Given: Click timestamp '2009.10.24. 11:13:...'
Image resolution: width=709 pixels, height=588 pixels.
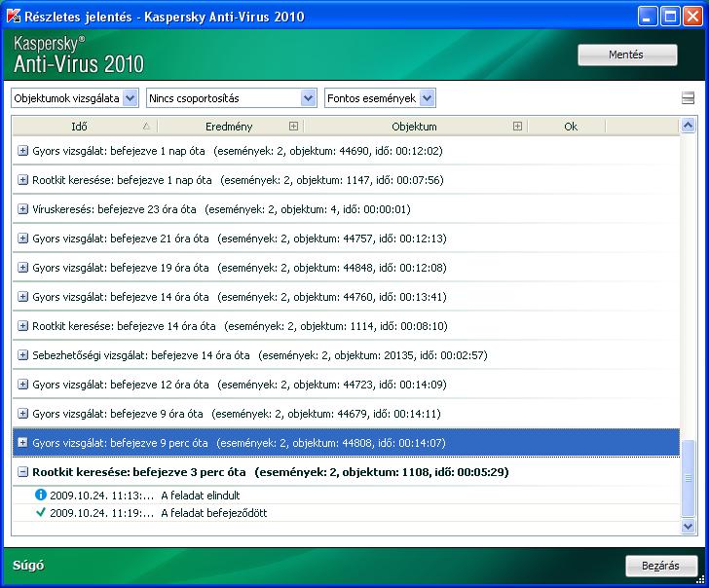Looking at the screenshot, I should click(x=101, y=496).
